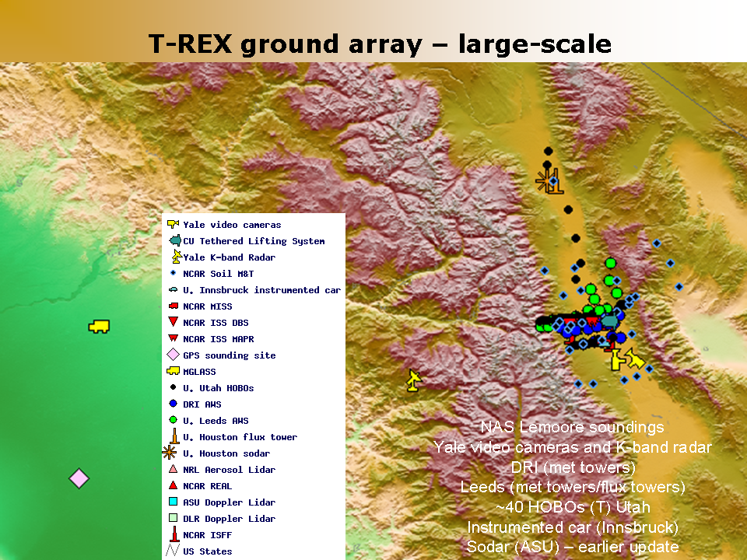The height and width of the screenshot is (560, 747).
Task: Select the 'Yale K-band Radar' legend label
Action: pos(229,257)
